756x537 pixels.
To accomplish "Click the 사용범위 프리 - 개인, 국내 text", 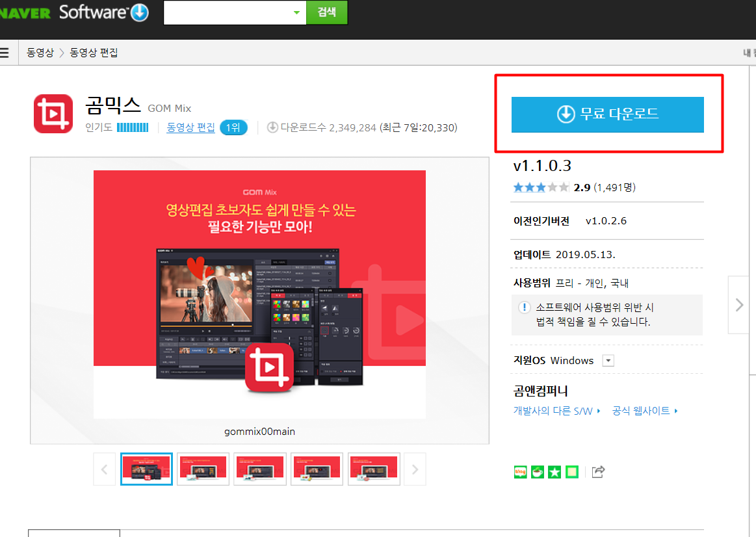I will [x=571, y=283].
